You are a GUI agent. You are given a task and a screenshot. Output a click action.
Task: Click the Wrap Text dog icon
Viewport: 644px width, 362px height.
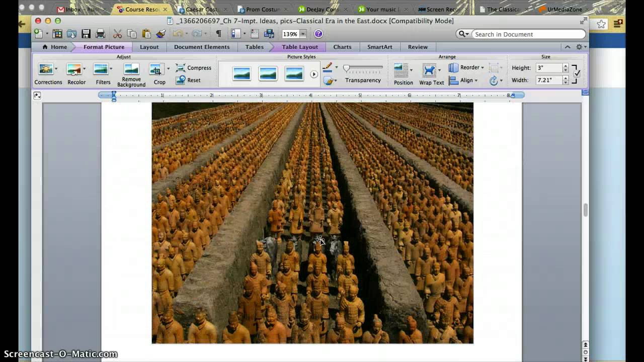tap(429, 70)
